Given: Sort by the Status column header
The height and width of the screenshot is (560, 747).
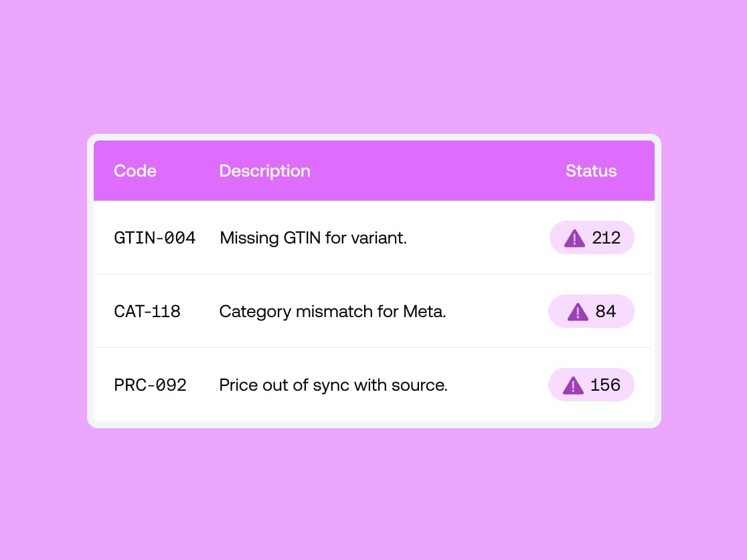Looking at the screenshot, I should pos(591,171).
